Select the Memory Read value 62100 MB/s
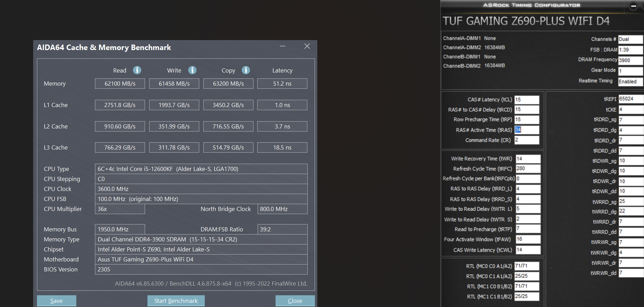Image resolution: width=644 pixels, height=307 pixels. [x=120, y=84]
